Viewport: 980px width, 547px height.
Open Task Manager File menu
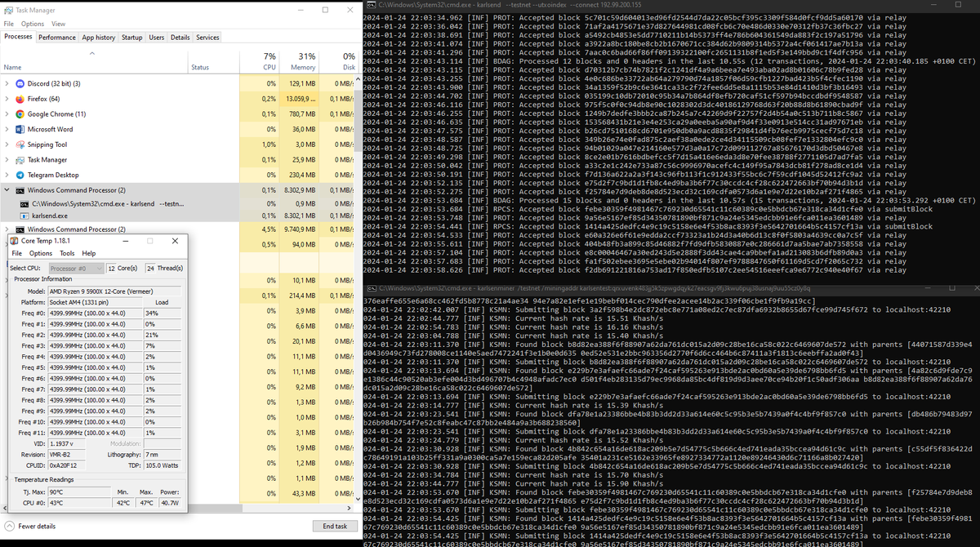point(10,24)
